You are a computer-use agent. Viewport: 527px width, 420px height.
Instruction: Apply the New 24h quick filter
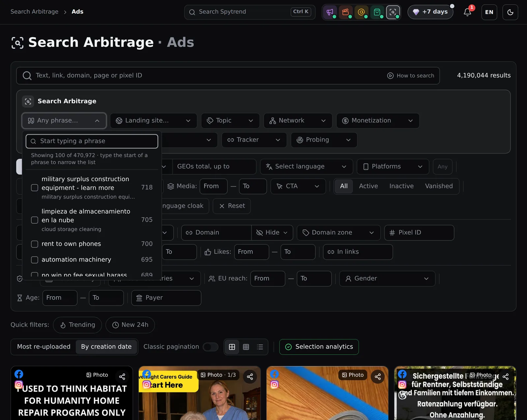pyautogui.click(x=130, y=325)
